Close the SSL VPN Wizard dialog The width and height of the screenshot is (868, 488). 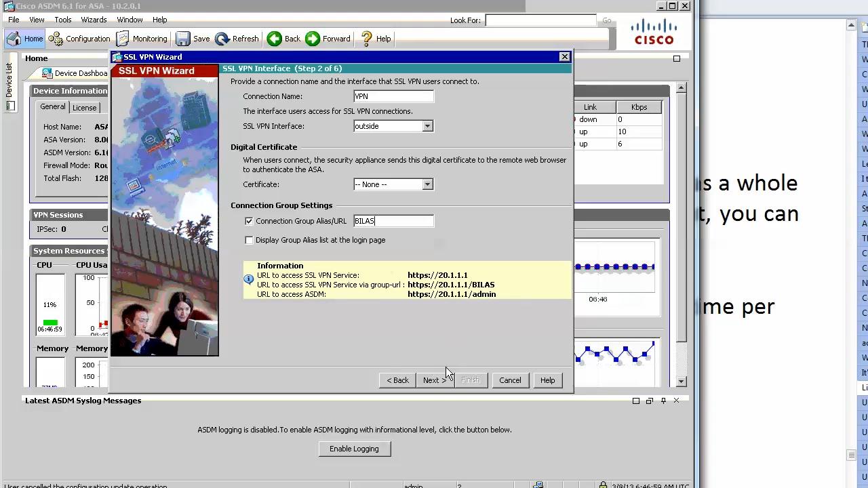564,57
